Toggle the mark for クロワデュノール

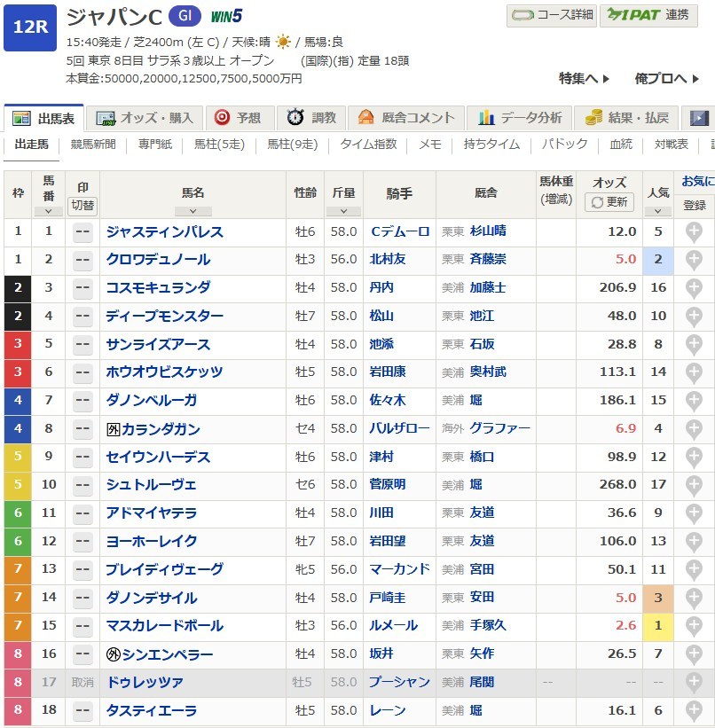(x=82, y=260)
